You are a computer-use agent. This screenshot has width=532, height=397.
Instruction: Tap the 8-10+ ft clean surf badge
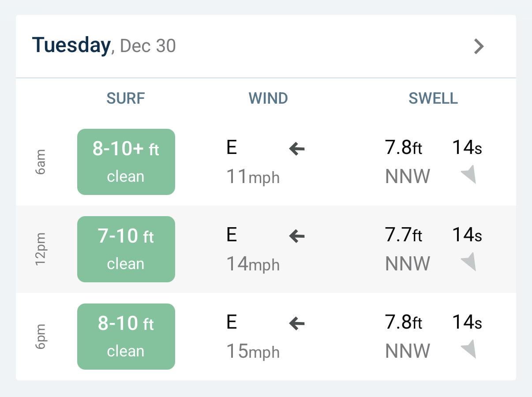tap(126, 162)
